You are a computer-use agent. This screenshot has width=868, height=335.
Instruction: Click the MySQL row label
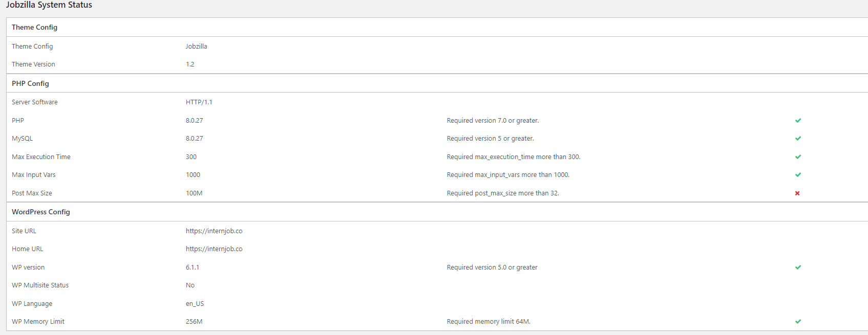[x=23, y=139]
